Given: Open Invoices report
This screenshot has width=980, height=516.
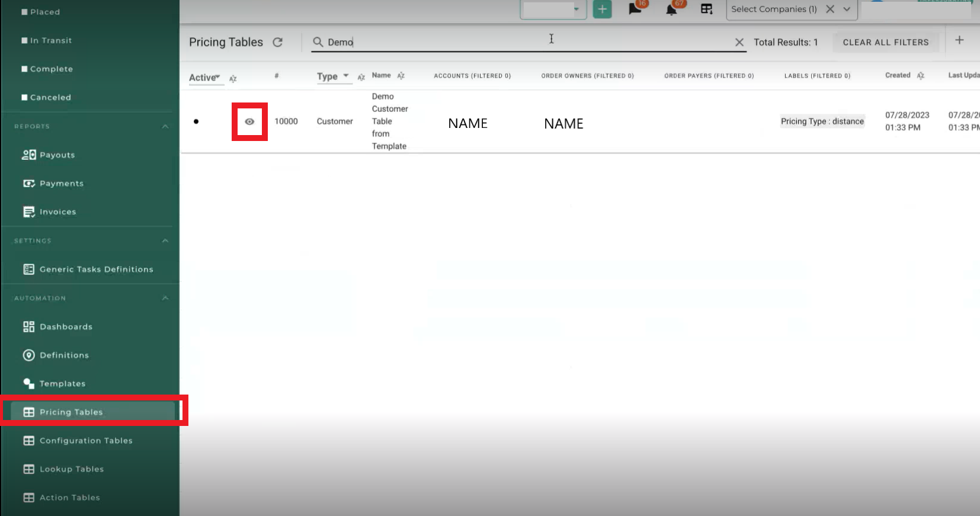Looking at the screenshot, I should 57,211.
